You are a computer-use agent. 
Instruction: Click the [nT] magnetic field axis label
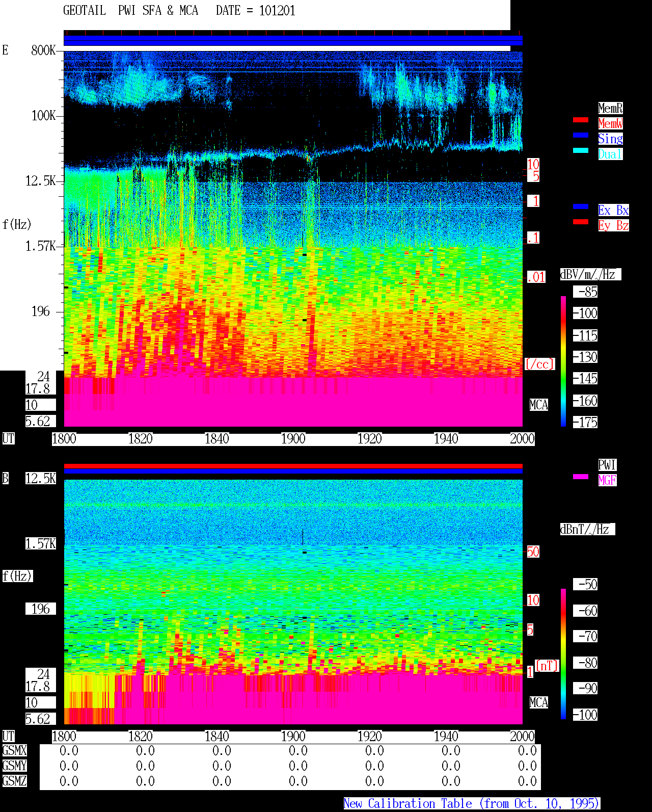547,666
